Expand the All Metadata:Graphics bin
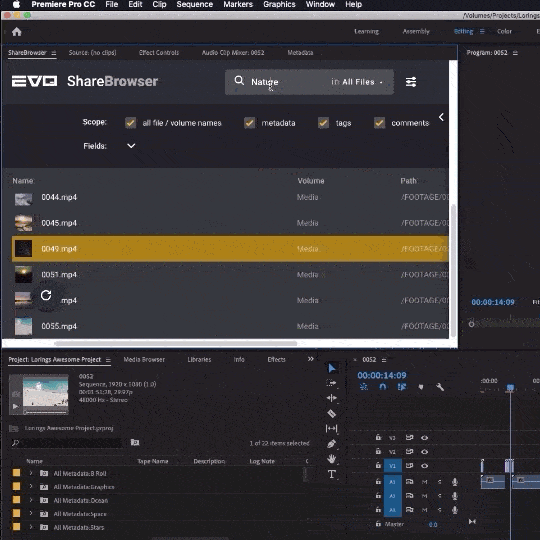Screen dimensions: 540x540 tap(31, 487)
